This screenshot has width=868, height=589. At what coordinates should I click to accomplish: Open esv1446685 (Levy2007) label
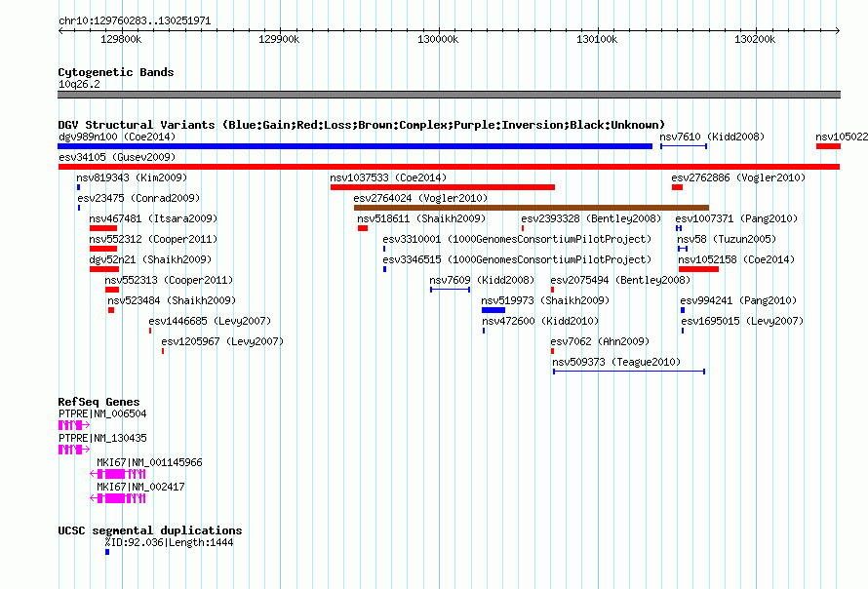tap(210, 321)
